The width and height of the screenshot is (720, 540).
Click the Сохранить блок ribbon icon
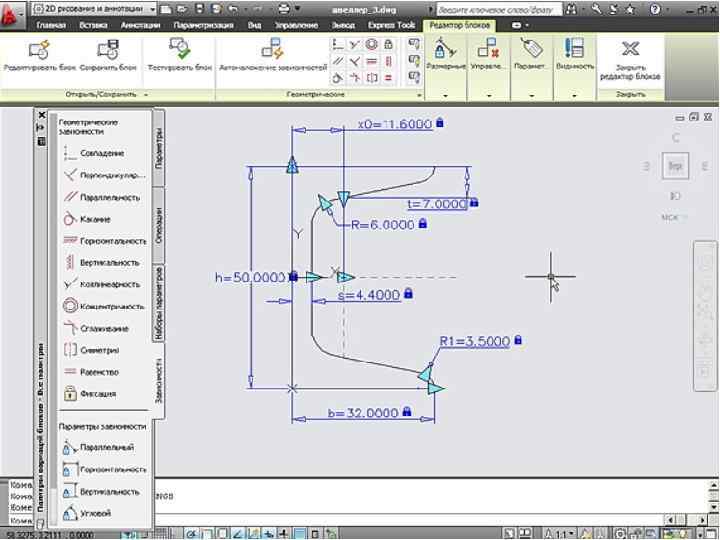pyautogui.click(x=108, y=50)
